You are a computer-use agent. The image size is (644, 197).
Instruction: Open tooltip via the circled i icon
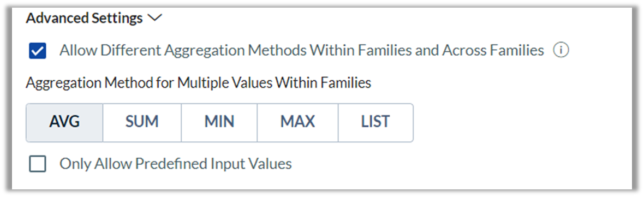click(560, 51)
